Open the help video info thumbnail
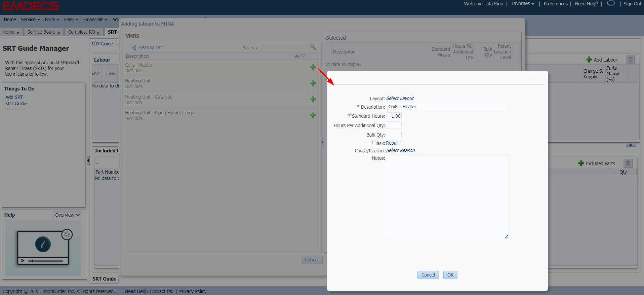The image size is (644, 295). (43, 248)
